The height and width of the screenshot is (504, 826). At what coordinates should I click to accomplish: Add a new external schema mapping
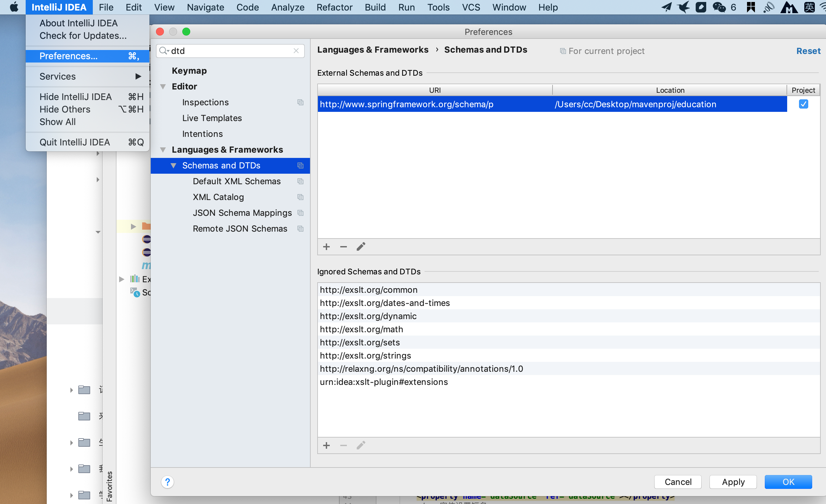pyautogui.click(x=326, y=247)
